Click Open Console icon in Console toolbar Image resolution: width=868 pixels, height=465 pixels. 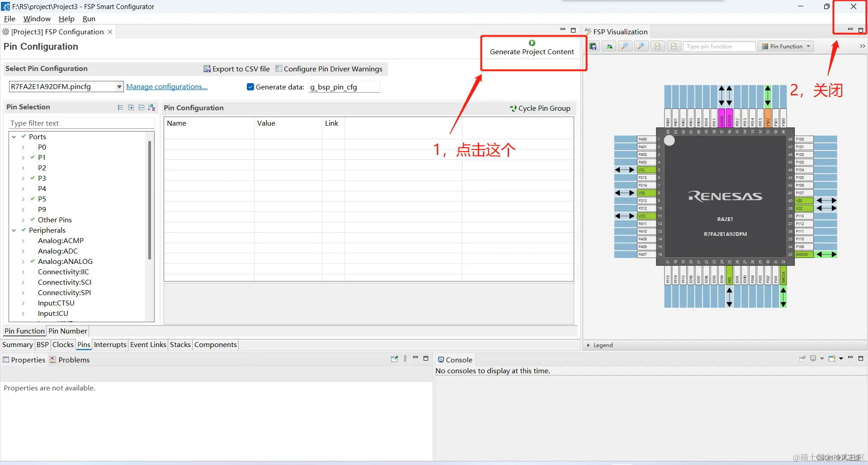click(x=832, y=358)
